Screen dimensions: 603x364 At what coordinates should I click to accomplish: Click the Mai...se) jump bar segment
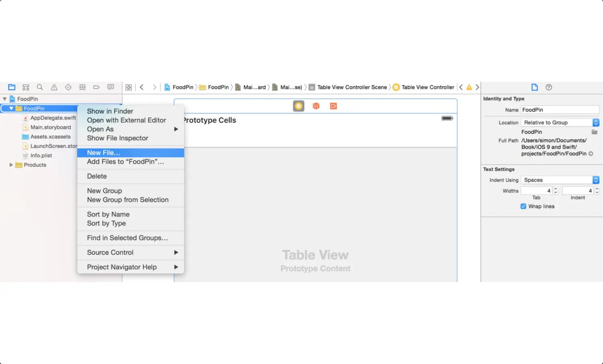[287, 87]
